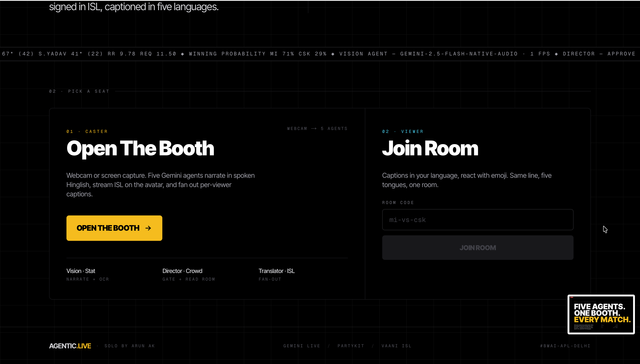Click the disabled JOIN ROOM button
Viewport: 640px width, 364px height.
coord(477,248)
